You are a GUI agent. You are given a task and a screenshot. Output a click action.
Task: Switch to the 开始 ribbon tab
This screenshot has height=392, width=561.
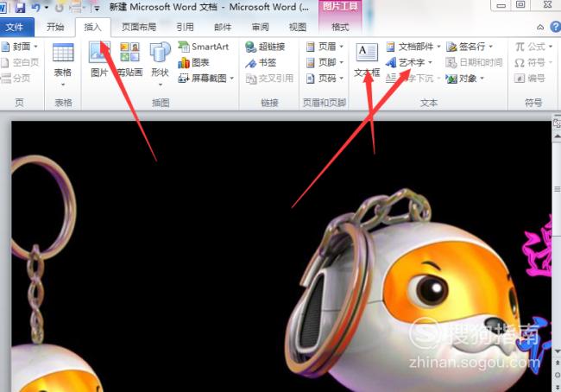click(55, 28)
